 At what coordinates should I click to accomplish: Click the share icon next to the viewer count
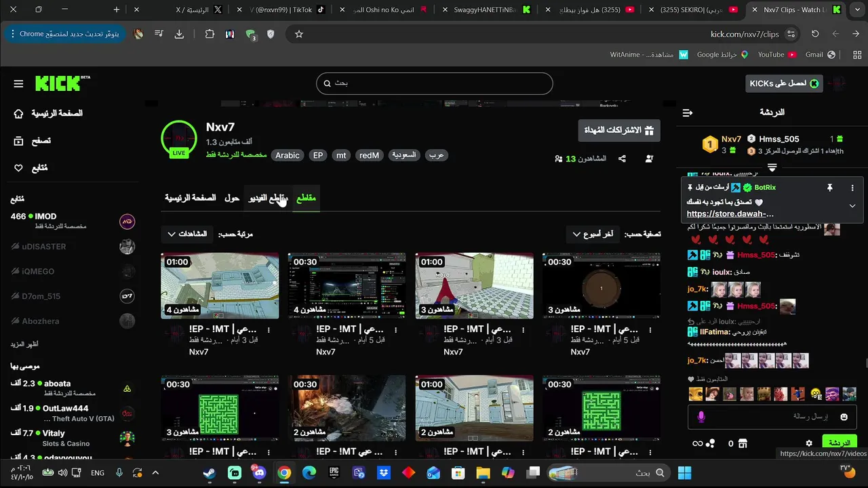(622, 159)
